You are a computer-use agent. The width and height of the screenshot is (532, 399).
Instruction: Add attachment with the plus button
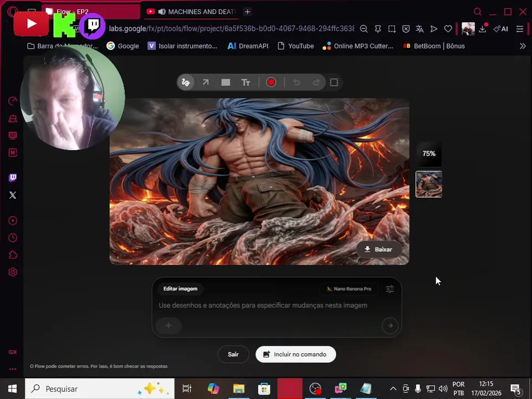pos(168,325)
